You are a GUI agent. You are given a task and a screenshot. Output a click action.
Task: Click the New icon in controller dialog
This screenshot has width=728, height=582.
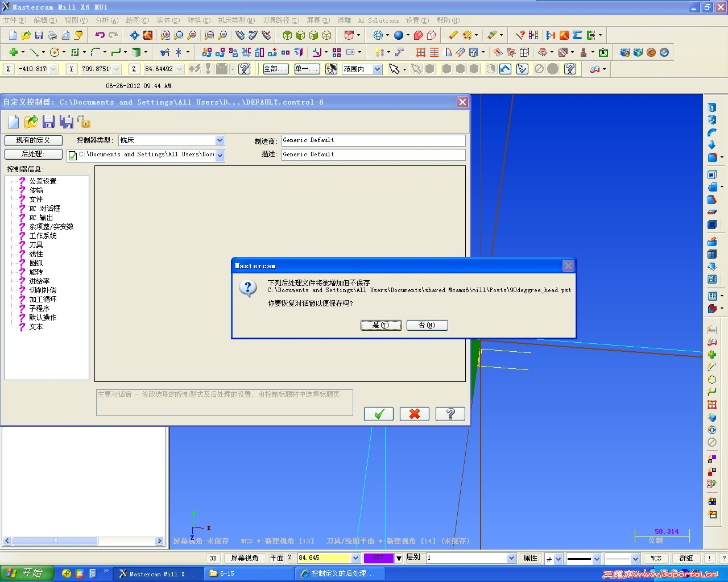coord(14,122)
